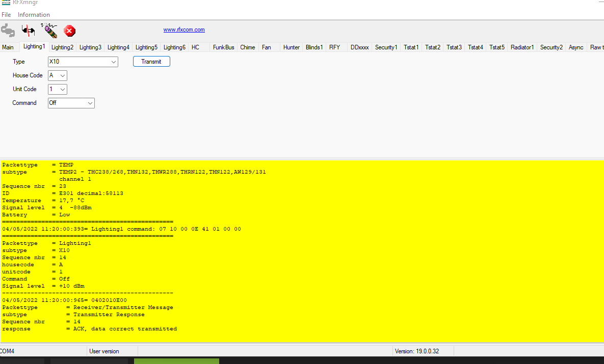Select the Hunter tab
Viewport: 604px width, 364px height.
tap(291, 47)
